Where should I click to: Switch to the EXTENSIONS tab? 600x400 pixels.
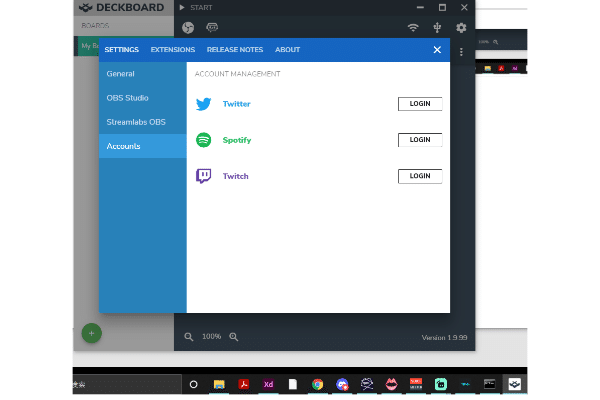click(x=173, y=50)
